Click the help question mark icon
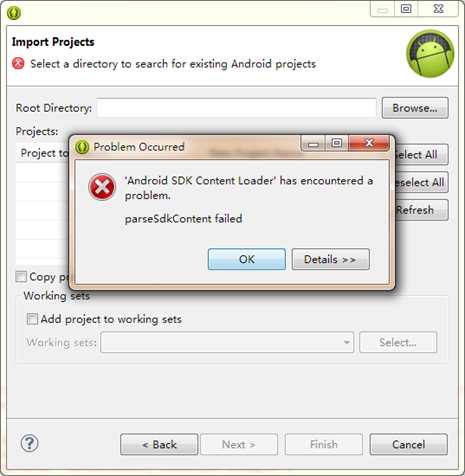This screenshot has width=465, height=476. click(30, 444)
